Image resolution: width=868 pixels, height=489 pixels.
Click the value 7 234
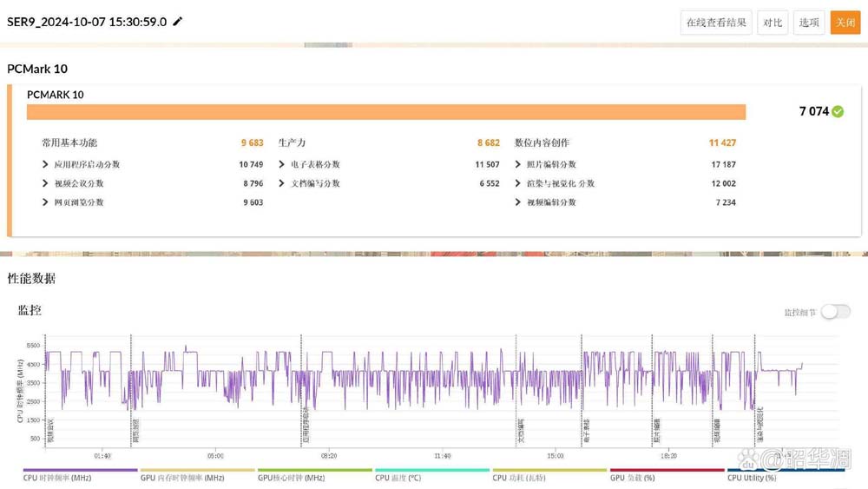coord(726,202)
